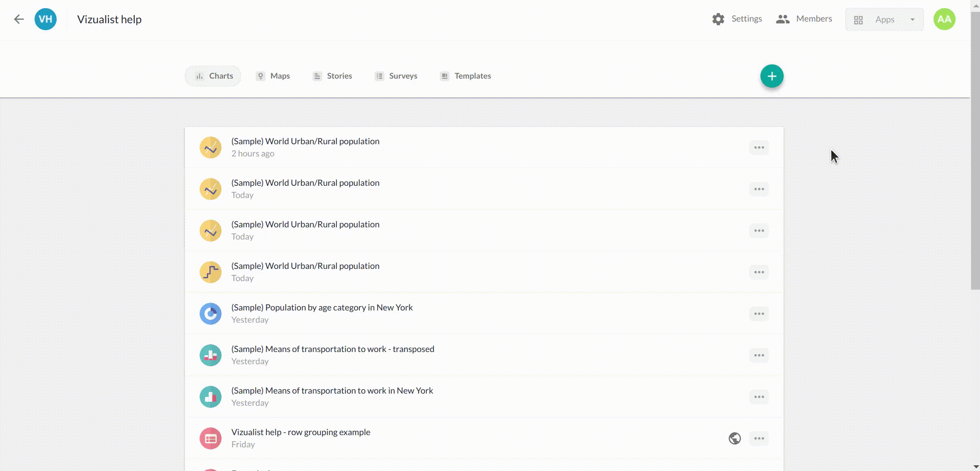The image size is (980, 471).
Task: Open the Members page
Action: tap(804, 19)
